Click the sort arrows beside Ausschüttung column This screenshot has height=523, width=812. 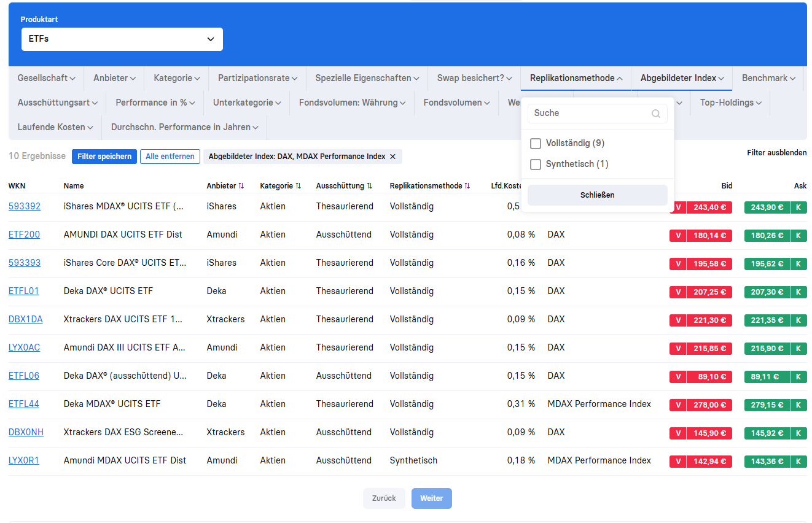(369, 186)
